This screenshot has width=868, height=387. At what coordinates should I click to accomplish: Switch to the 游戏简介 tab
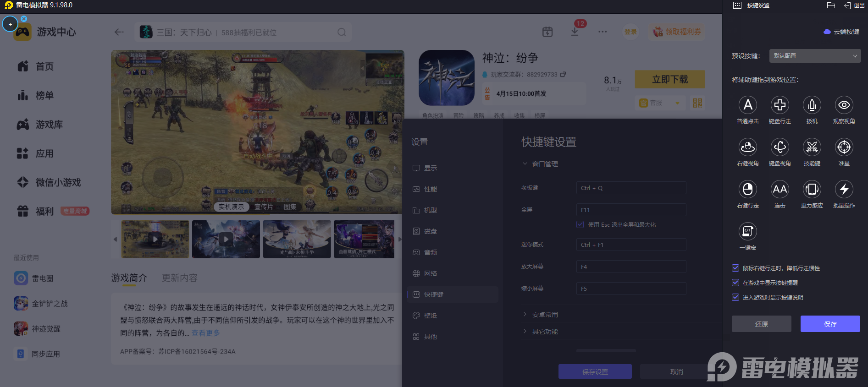coord(129,278)
